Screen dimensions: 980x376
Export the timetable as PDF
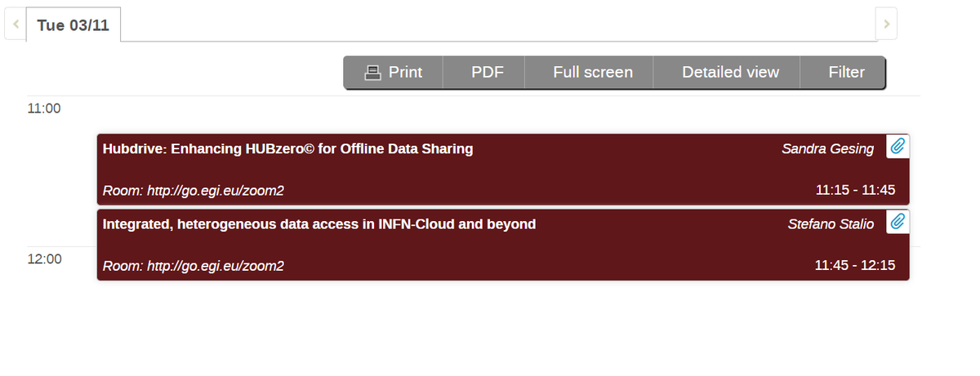[x=488, y=72]
